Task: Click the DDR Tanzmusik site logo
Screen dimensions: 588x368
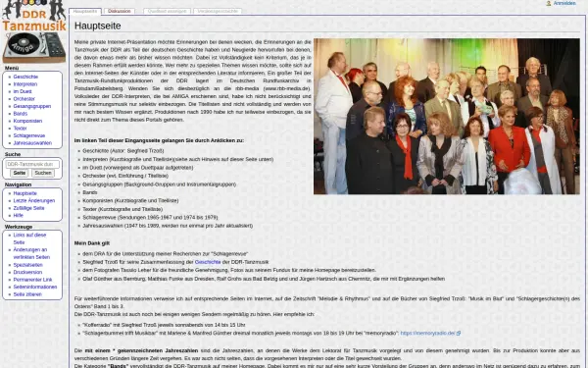Action: point(33,31)
